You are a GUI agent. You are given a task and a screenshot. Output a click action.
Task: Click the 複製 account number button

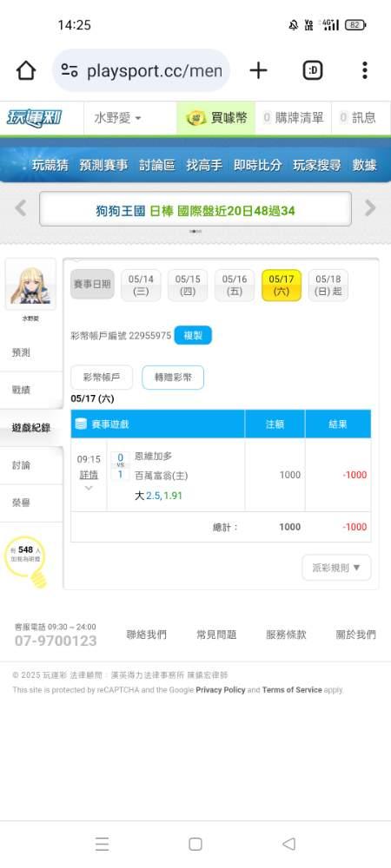[193, 335]
